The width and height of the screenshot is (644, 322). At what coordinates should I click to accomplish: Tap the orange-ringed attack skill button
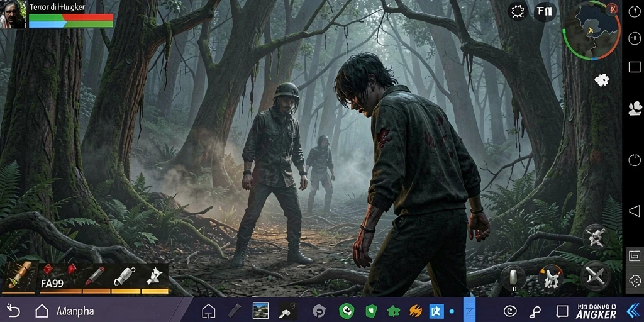point(550,278)
